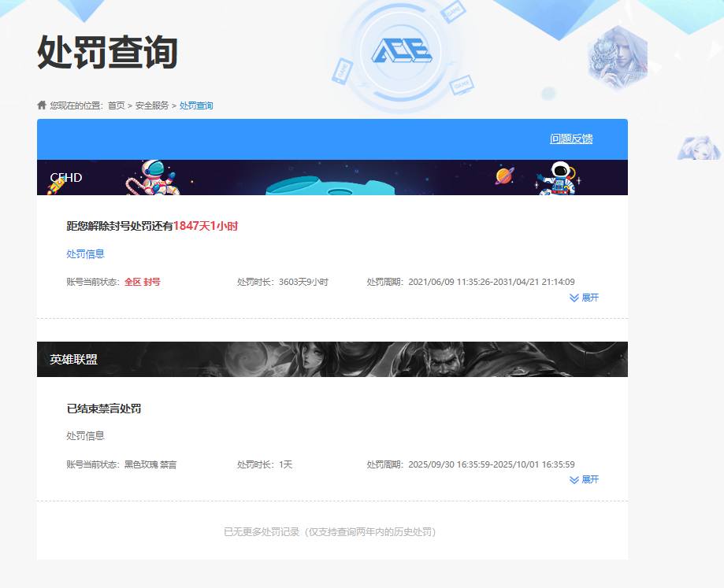
Task: Collapse the 处罚信息 section under CFHD
Action: 85,253
